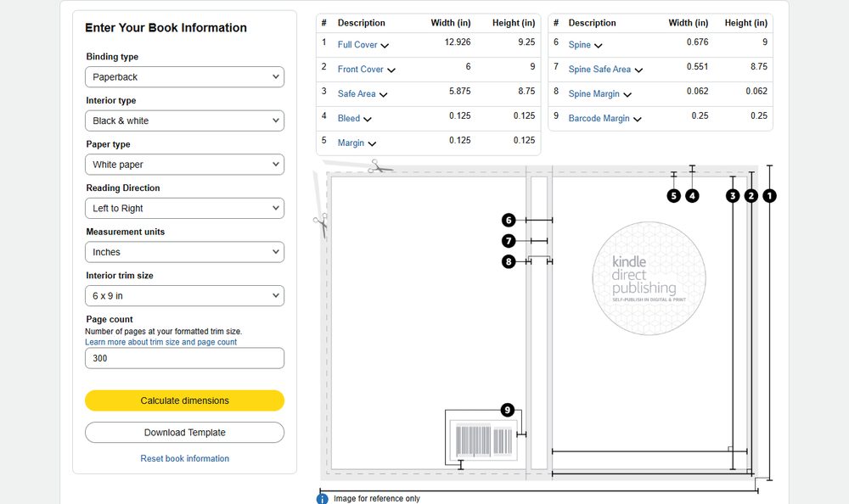Select the Spine width value 0.676
Viewport: 849px width, 504px height.
click(697, 42)
